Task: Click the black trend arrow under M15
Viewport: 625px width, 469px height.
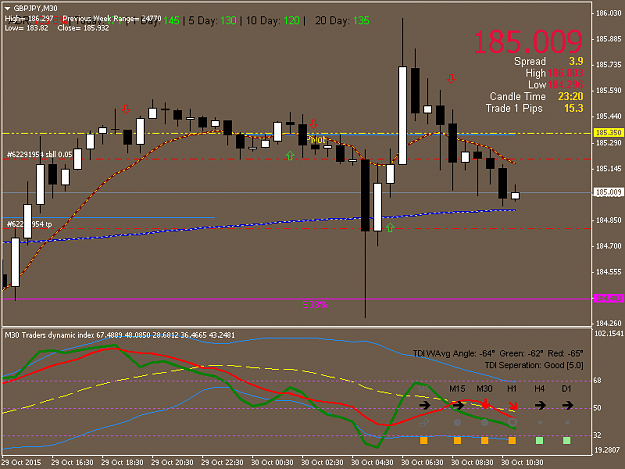Action: click(x=458, y=405)
